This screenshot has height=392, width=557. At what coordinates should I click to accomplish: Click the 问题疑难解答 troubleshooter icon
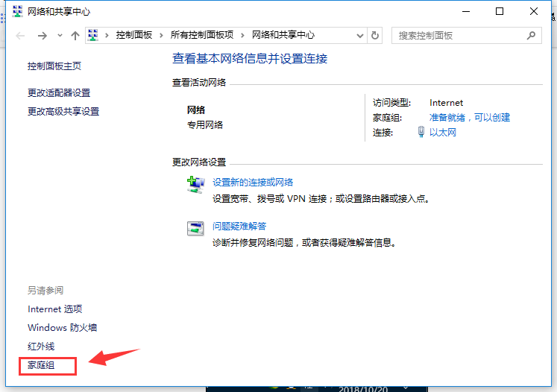195,229
